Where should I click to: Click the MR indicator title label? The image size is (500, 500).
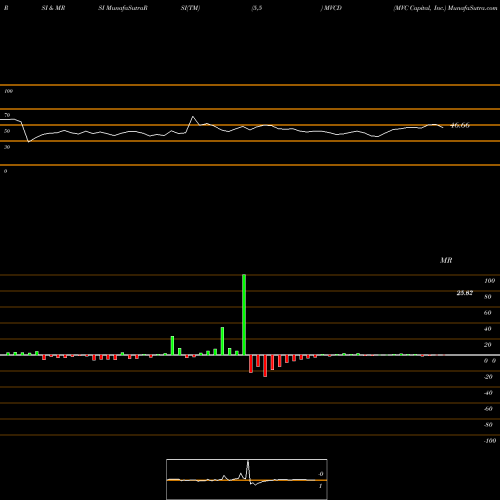click(446, 260)
